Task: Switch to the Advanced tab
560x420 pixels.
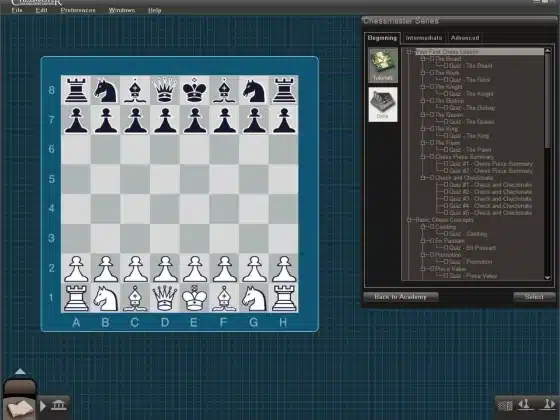Action: 465,38
